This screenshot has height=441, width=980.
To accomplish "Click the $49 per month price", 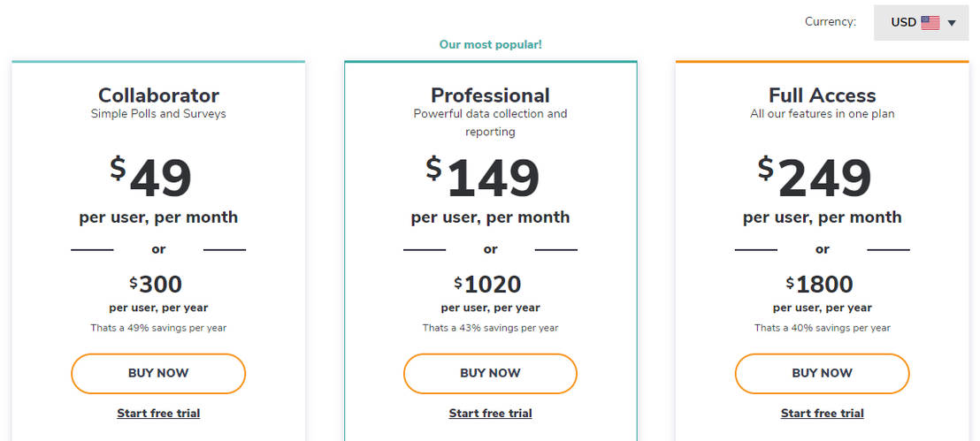I will tap(150, 178).
